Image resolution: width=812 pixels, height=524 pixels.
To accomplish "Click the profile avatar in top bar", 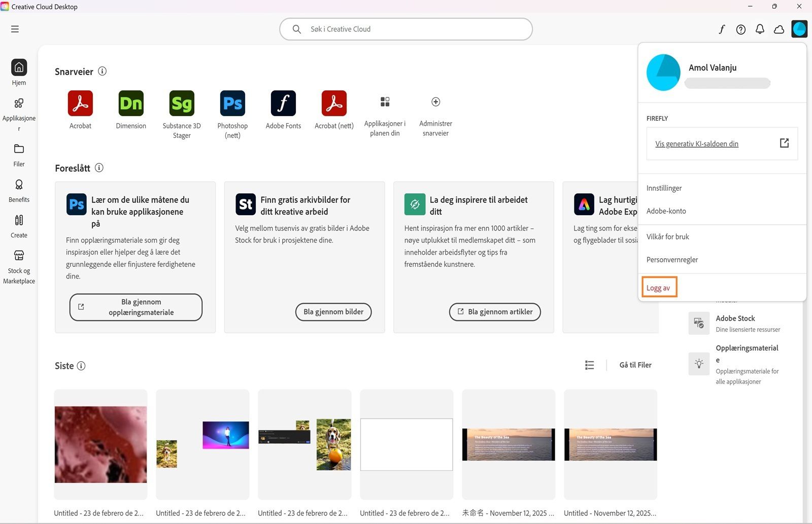I will tap(799, 29).
